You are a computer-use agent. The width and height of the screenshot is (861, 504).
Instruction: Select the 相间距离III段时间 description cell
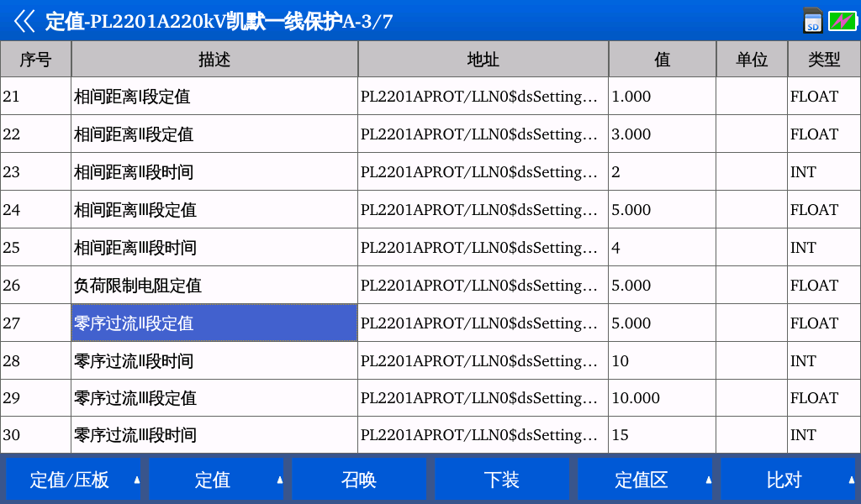[x=214, y=248]
